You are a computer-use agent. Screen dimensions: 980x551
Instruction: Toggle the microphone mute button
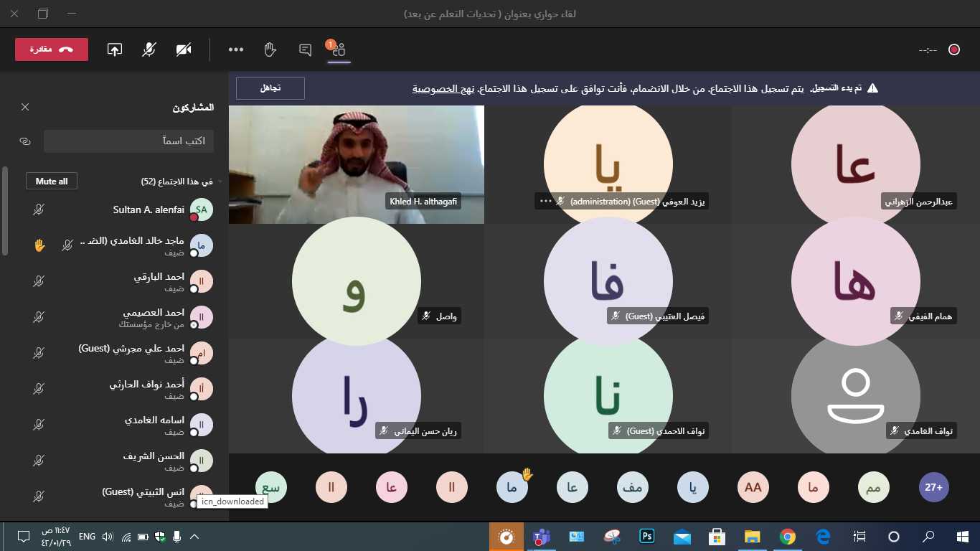pyautogui.click(x=149, y=50)
